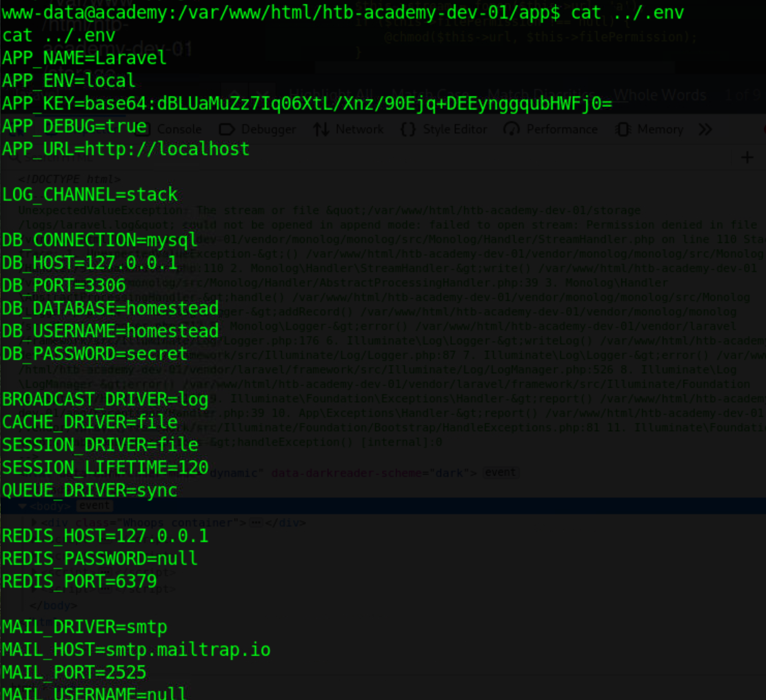
Task: Click the APP_KEY=base64 line
Action: tap(307, 103)
